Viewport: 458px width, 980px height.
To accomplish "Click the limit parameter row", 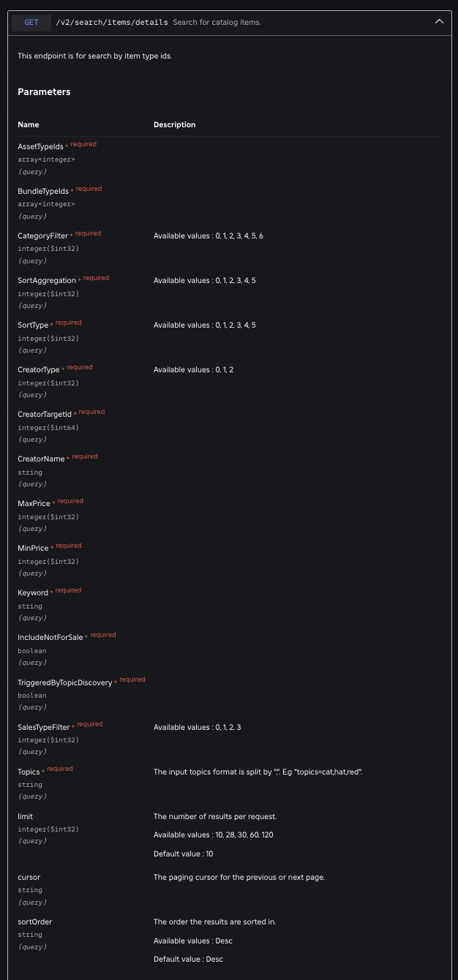I will pos(26,817).
